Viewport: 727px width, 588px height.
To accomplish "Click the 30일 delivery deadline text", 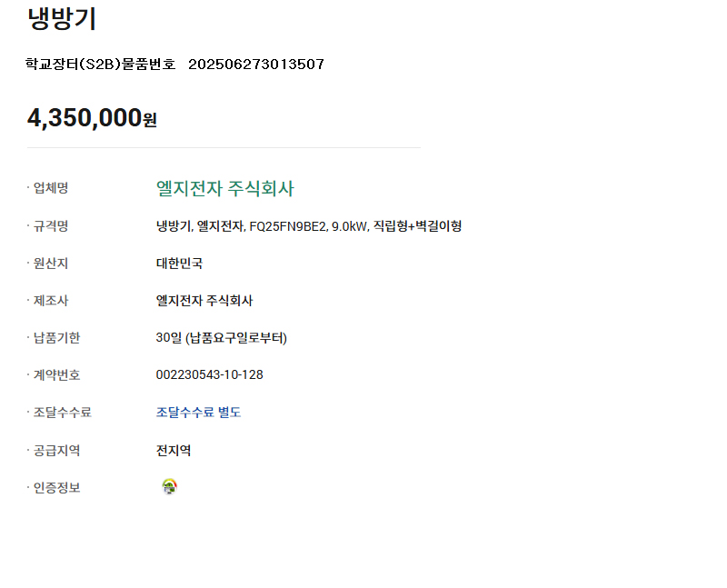I will point(221,337).
